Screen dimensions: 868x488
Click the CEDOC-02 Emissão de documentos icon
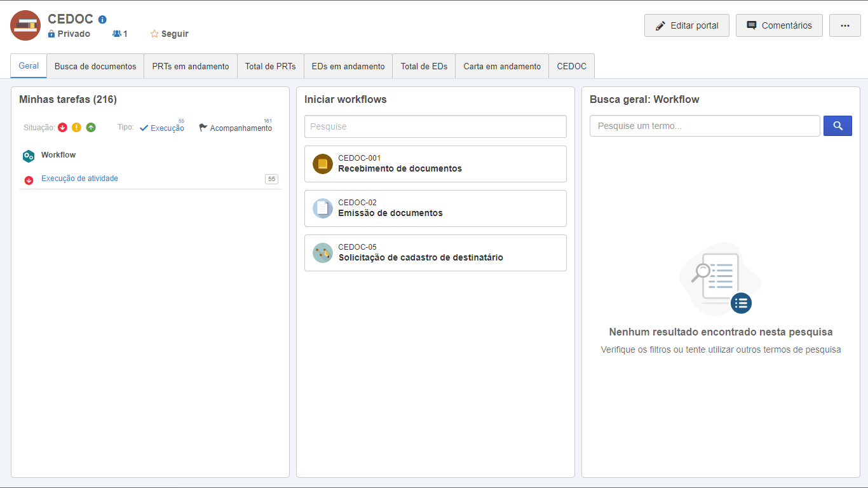pos(323,208)
